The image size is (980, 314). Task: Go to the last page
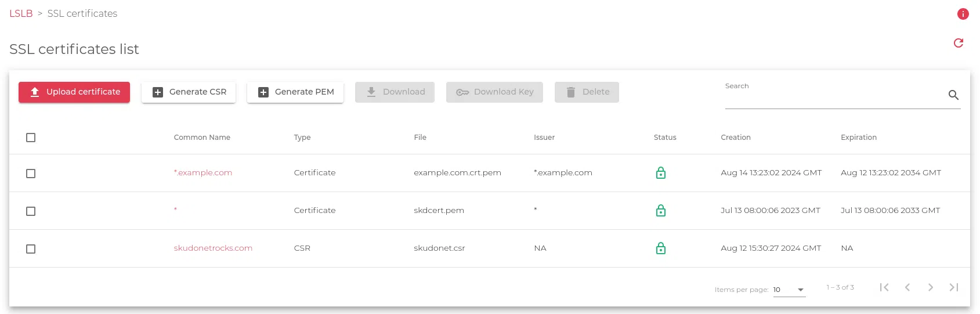coord(954,287)
